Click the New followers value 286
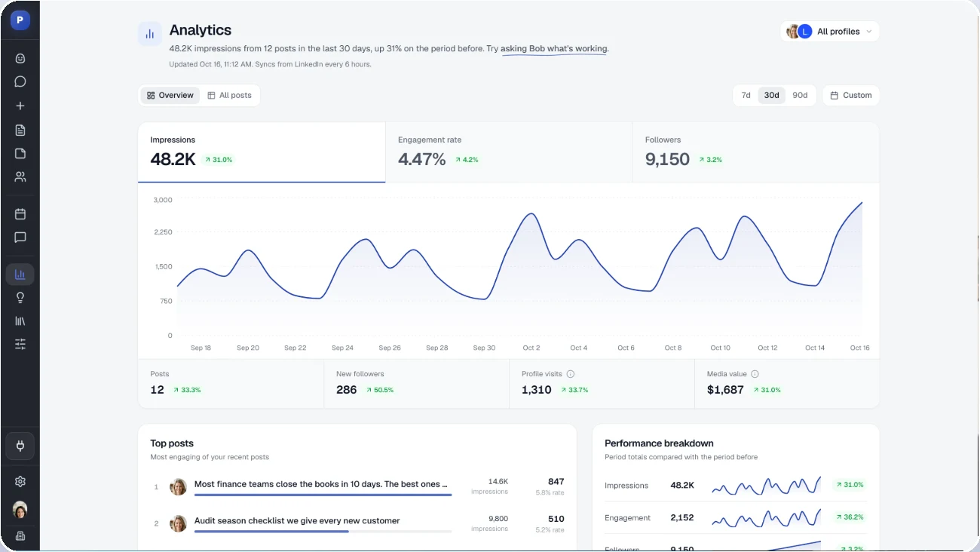The width and height of the screenshot is (980, 552). 347,390
